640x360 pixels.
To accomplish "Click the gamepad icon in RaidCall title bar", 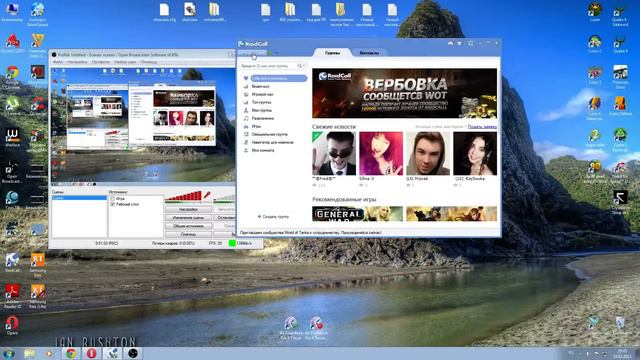I will 450,43.
